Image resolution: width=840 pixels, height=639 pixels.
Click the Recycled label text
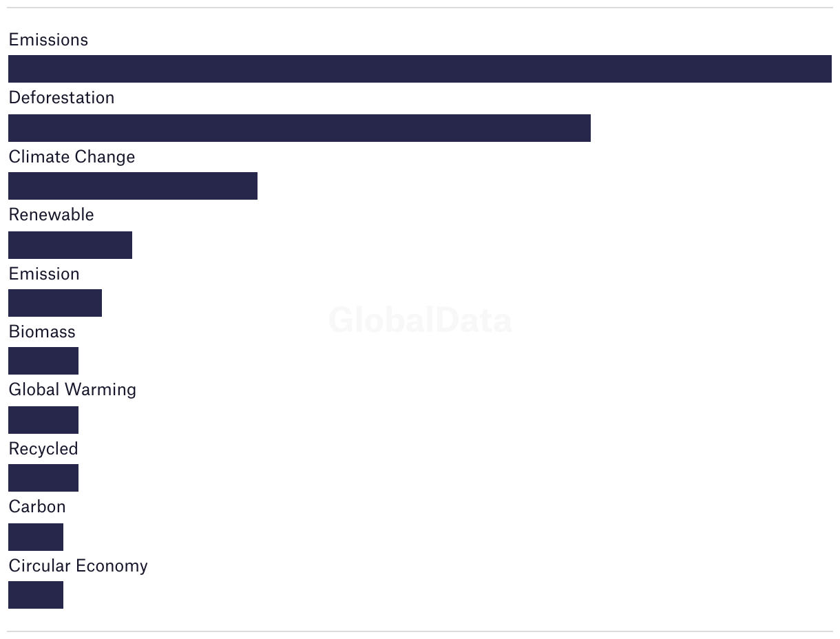pos(43,449)
